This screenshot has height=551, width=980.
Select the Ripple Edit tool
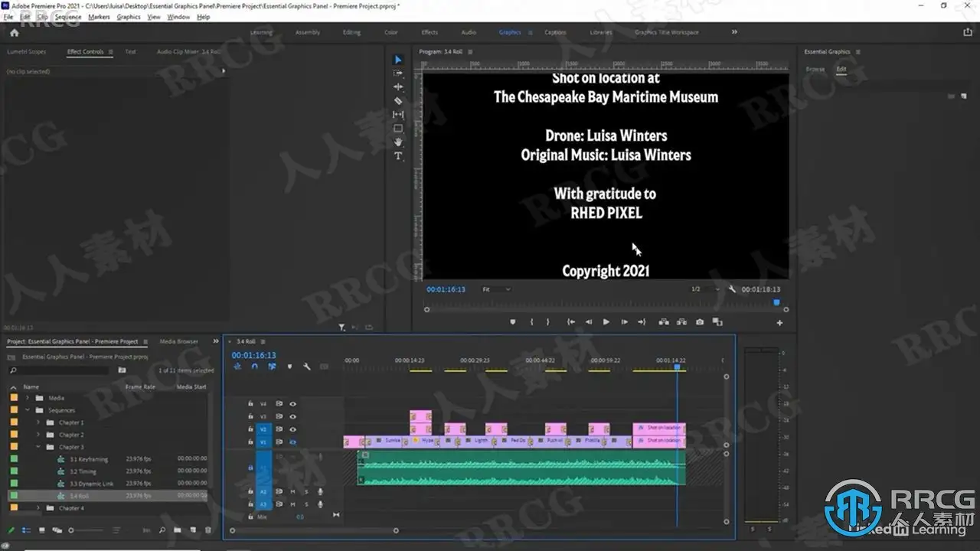(x=398, y=87)
